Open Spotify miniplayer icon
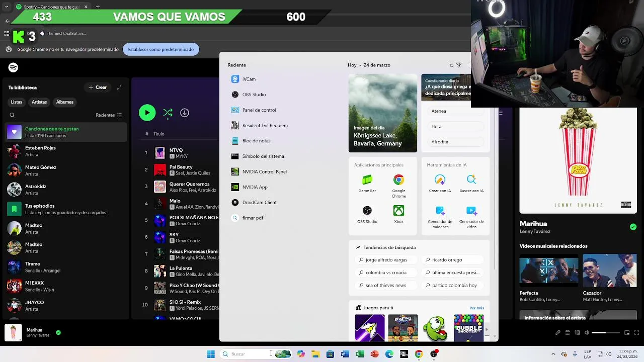Viewport: 644px width, 362px height. click(x=627, y=332)
